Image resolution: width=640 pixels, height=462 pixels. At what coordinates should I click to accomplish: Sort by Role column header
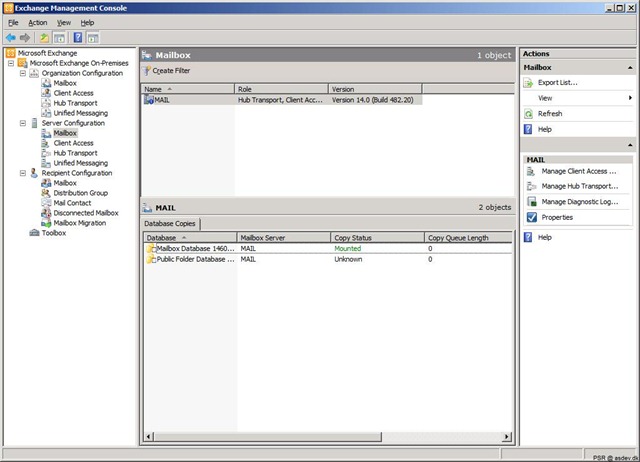point(282,89)
